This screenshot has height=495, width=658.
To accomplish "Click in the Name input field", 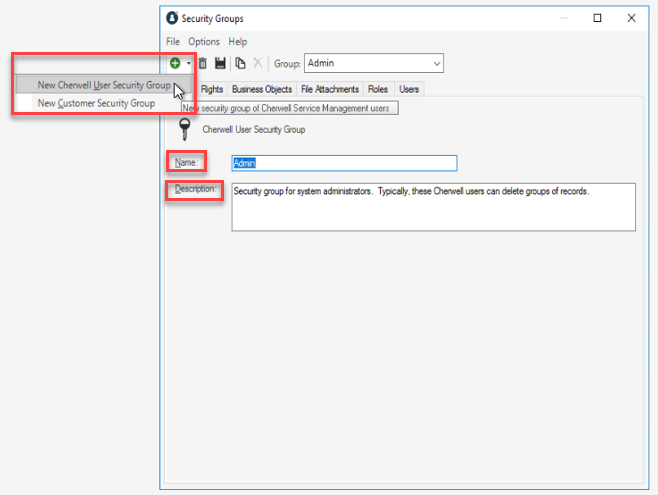I will pyautogui.click(x=343, y=163).
